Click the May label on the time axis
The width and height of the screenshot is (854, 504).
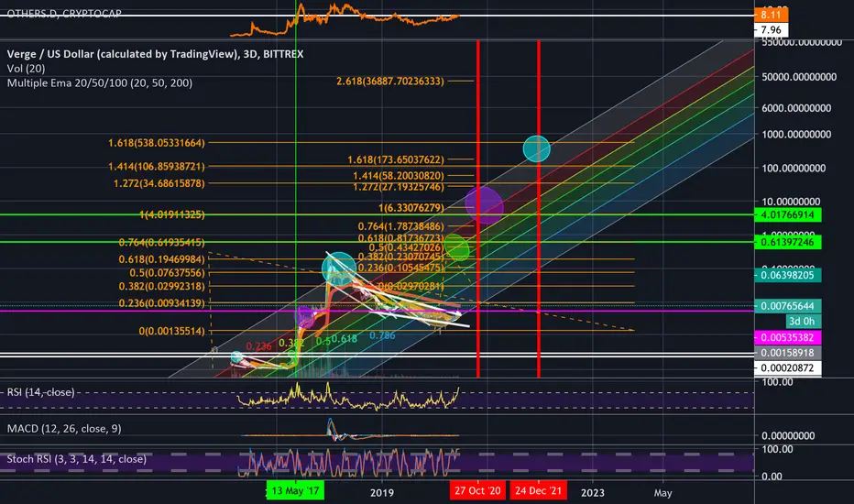[662, 493]
